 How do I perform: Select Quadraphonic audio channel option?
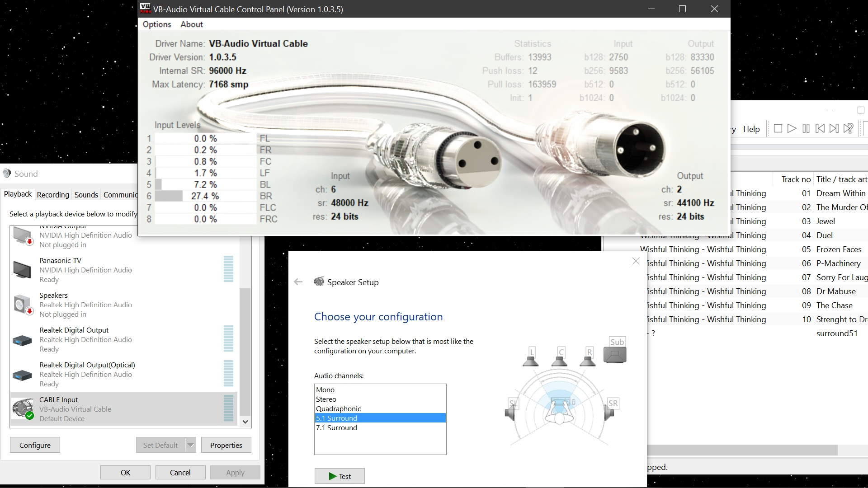coord(380,408)
